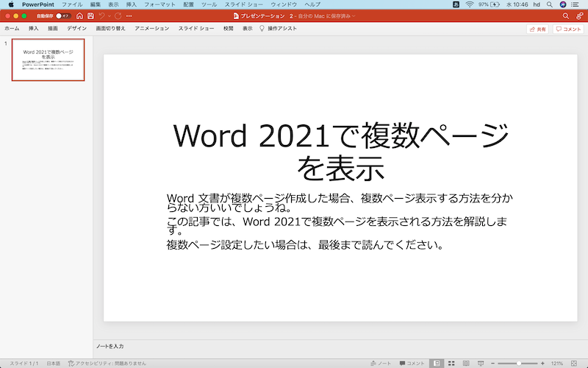
Task: Click the Save icon in title bar
Action: click(x=90, y=15)
